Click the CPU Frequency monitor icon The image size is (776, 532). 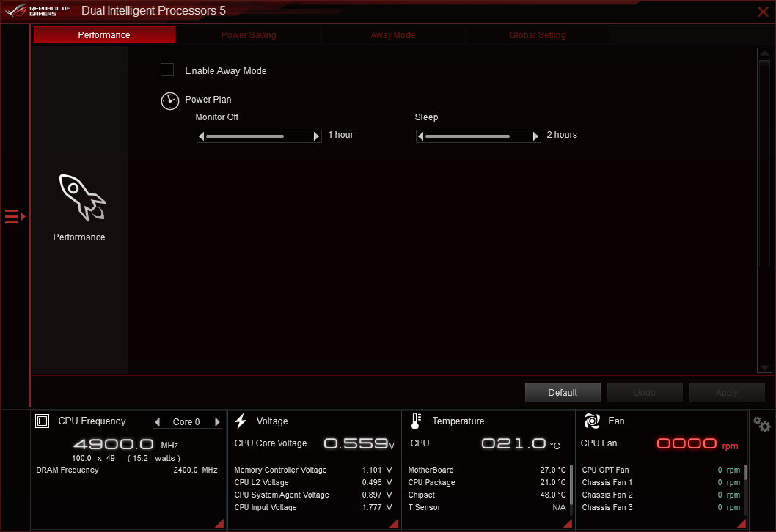coord(42,421)
